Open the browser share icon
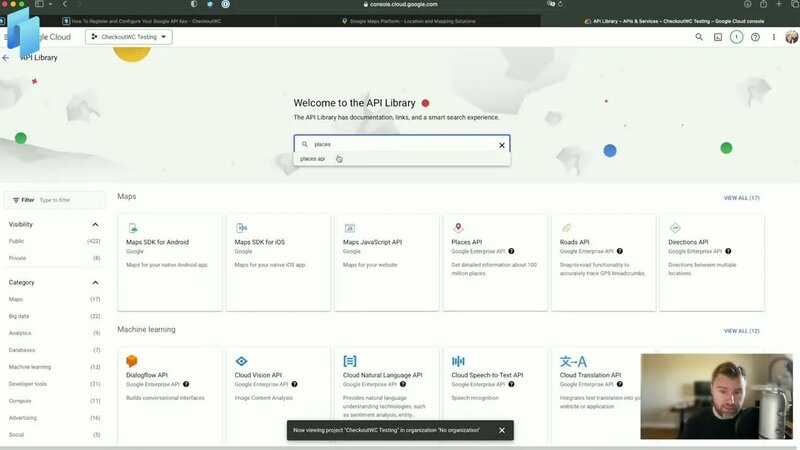800x450 pixels. (x=763, y=4)
